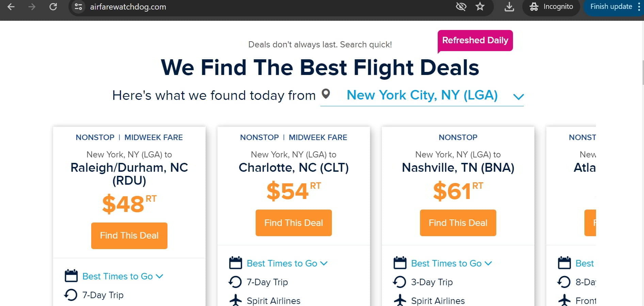This screenshot has height=306, width=644.
Task: Open the downloads icon in the browser toolbar
Action: coord(509,6)
